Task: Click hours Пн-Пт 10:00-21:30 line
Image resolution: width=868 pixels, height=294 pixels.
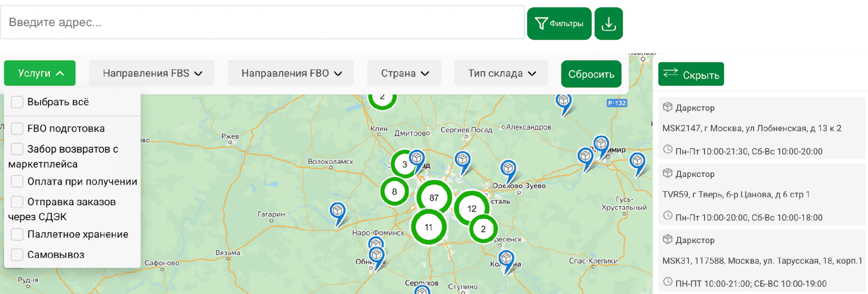Action: coord(749,152)
